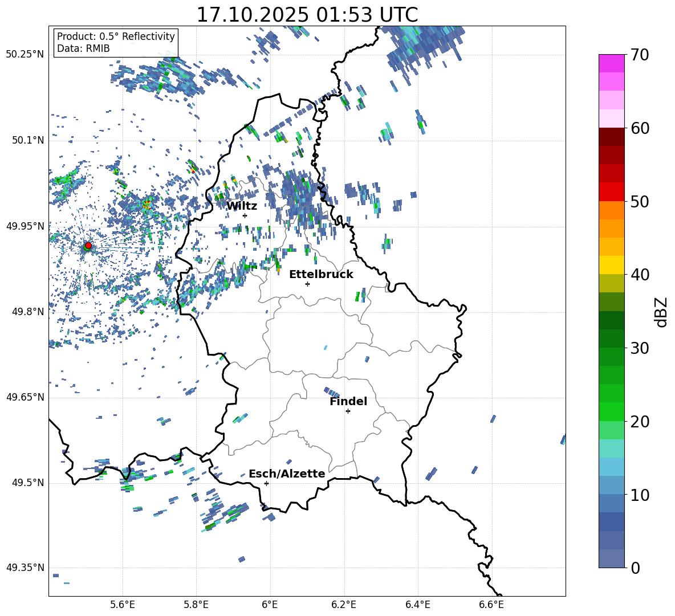Click the yellow 40 dBZ colorbar segment
Viewport: 675px width, 616px height.
[611, 265]
